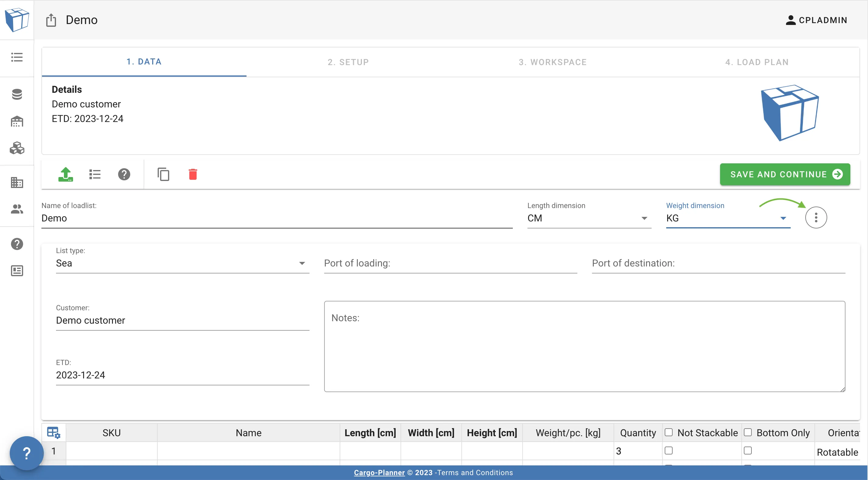Click the delete/trash icon
The image size is (868, 480).
pyautogui.click(x=193, y=174)
